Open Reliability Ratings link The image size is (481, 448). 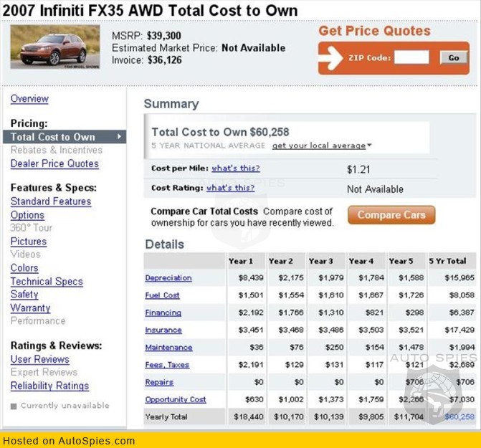[49, 386]
